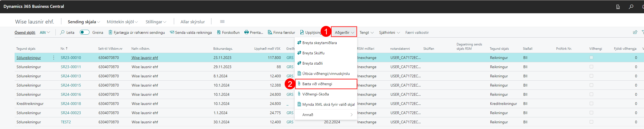Open the document icon in top bar

tap(618, 7)
